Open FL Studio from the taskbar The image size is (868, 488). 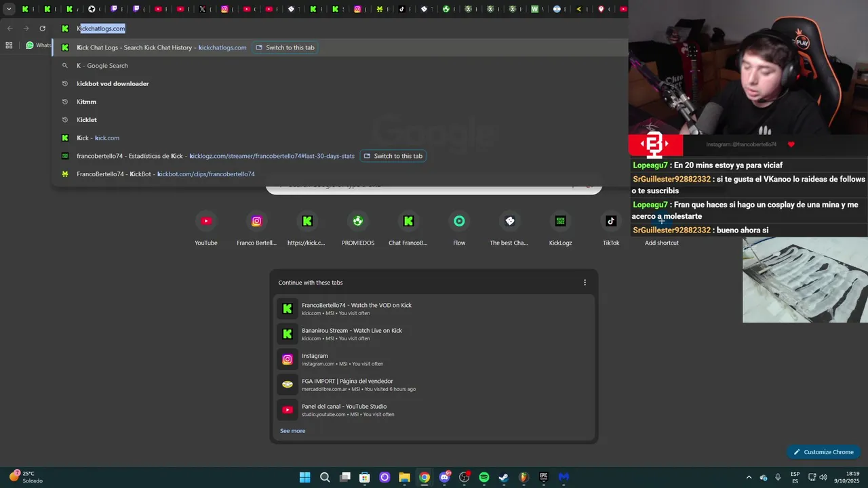tap(524, 477)
